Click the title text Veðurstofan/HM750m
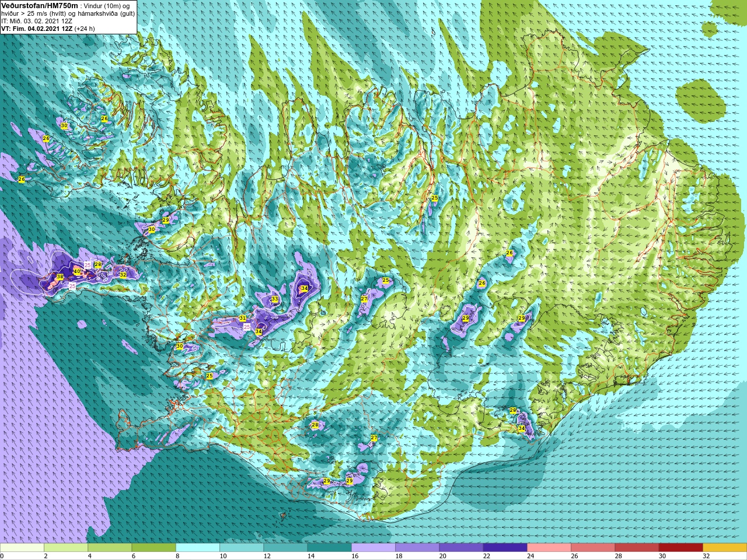The height and width of the screenshot is (560, 747). [40, 5]
